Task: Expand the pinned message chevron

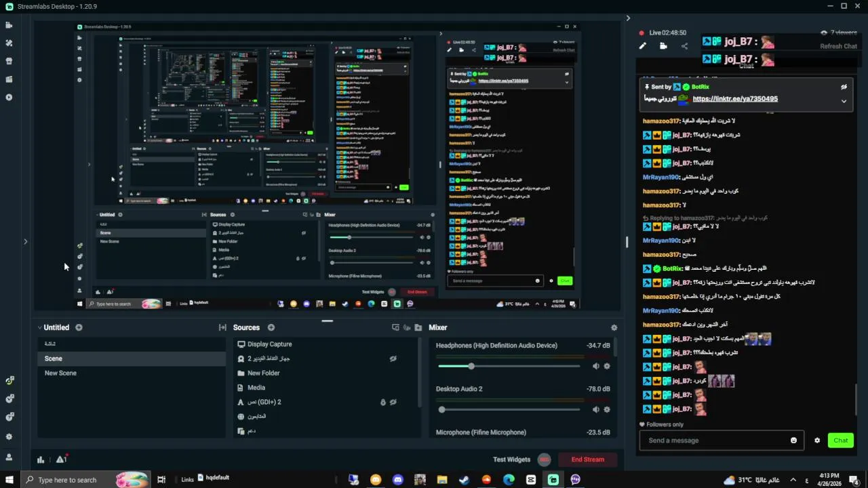Action: coord(844,101)
